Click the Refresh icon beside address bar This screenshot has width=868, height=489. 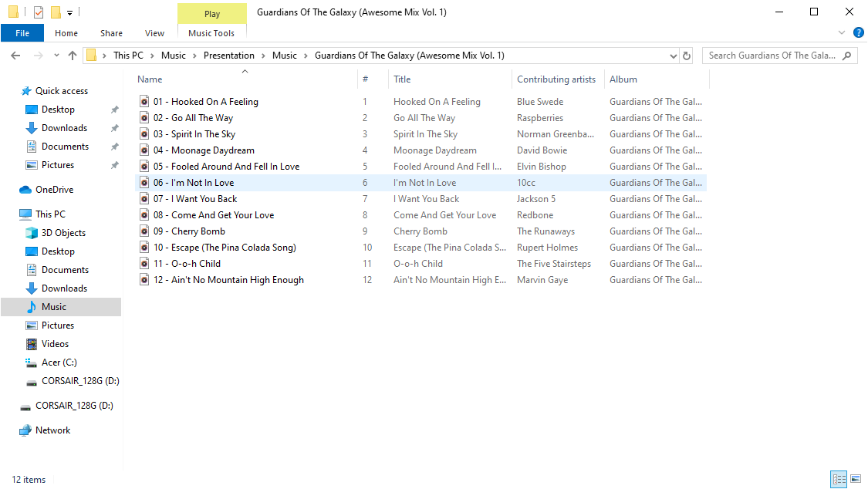coord(687,56)
